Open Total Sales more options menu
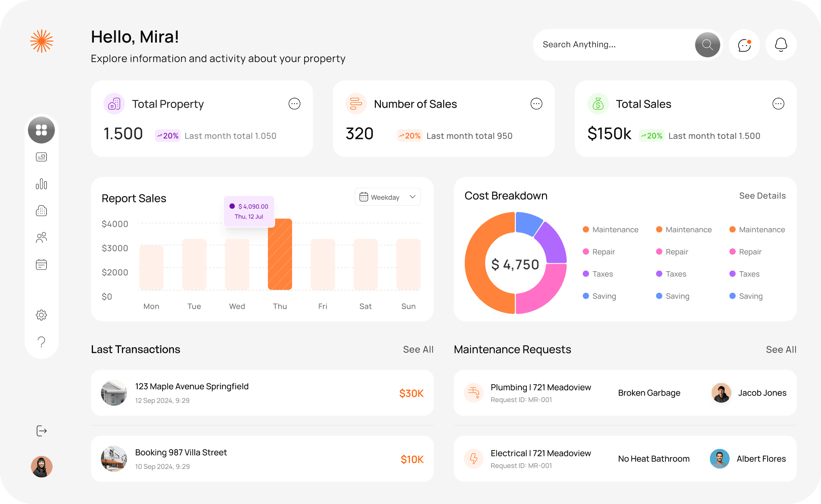 click(778, 103)
